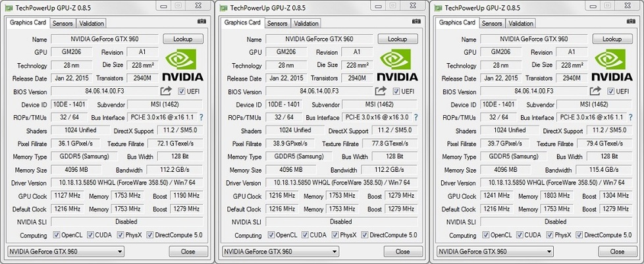Toggle OpenCL checkbox in the left window

coord(57,235)
